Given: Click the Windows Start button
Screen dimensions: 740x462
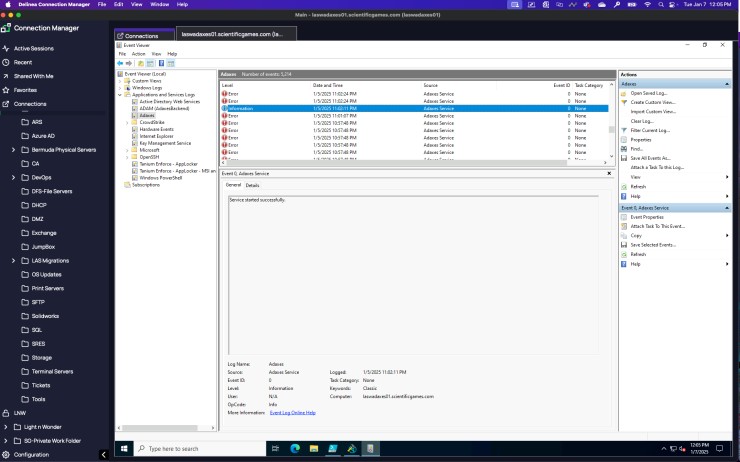Looking at the screenshot, I should point(124,448).
